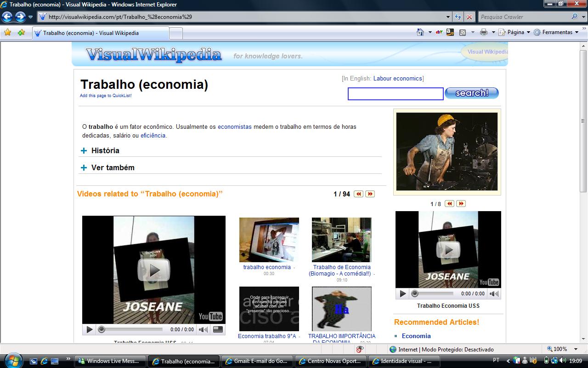Select the Biomagio comedy video thumbnail
Screen dimensions: 588x368
342,240
